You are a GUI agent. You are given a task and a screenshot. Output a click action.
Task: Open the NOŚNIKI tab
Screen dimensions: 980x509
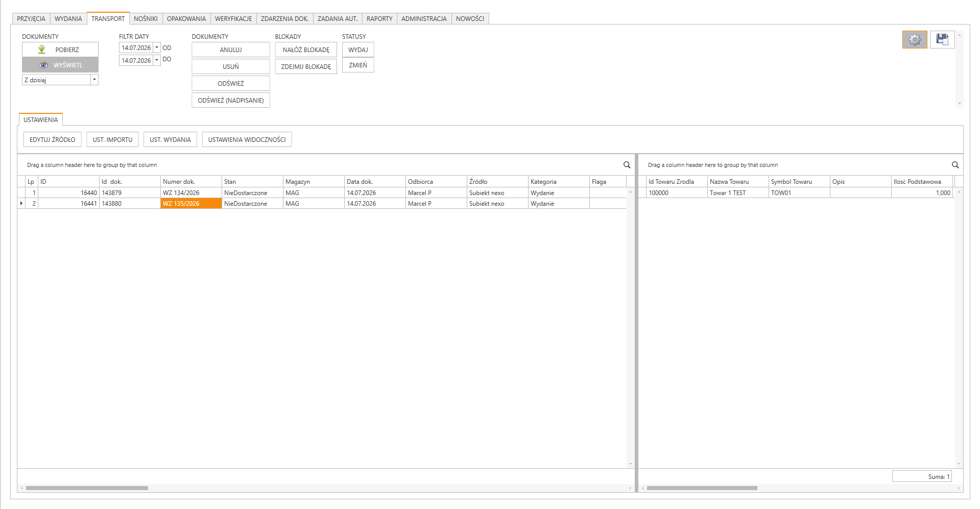click(x=146, y=18)
